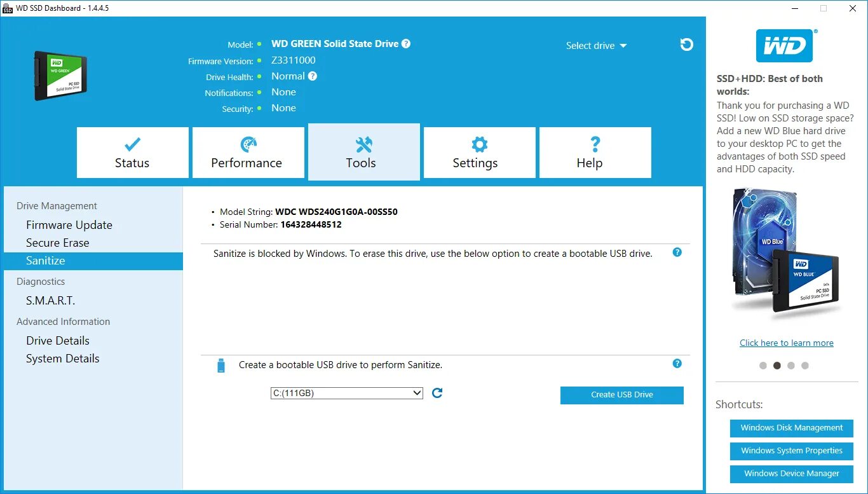Select Secure Erase in sidebar
Viewport: 868px width, 494px height.
[x=58, y=243]
